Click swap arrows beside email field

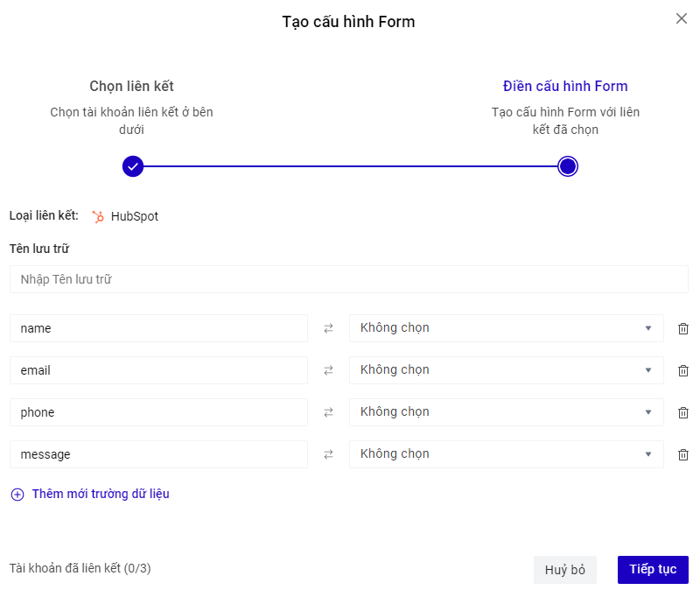pos(328,370)
